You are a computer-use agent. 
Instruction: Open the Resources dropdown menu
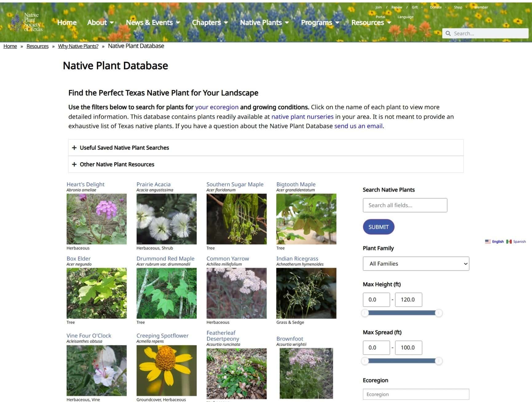tap(371, 22)
